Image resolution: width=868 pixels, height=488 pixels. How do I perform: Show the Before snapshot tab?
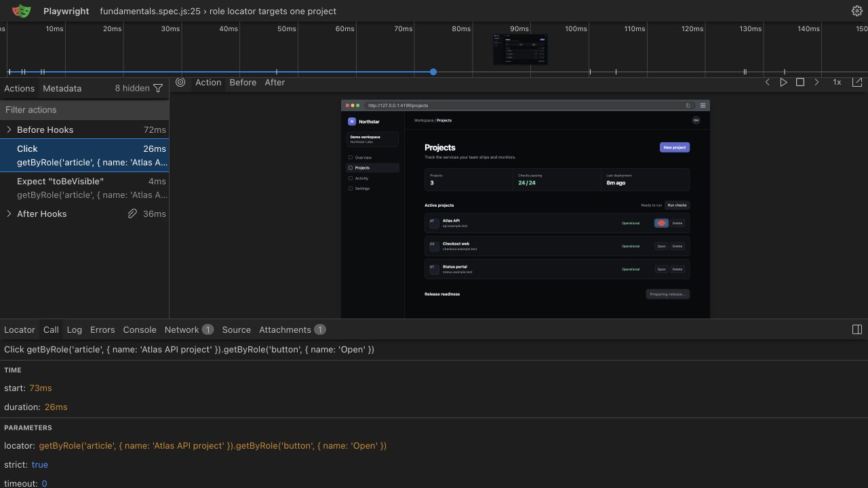(243, 82)
